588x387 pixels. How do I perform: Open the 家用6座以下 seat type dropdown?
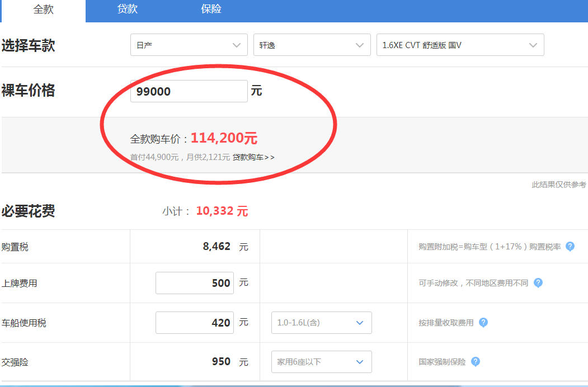(321, 362)
